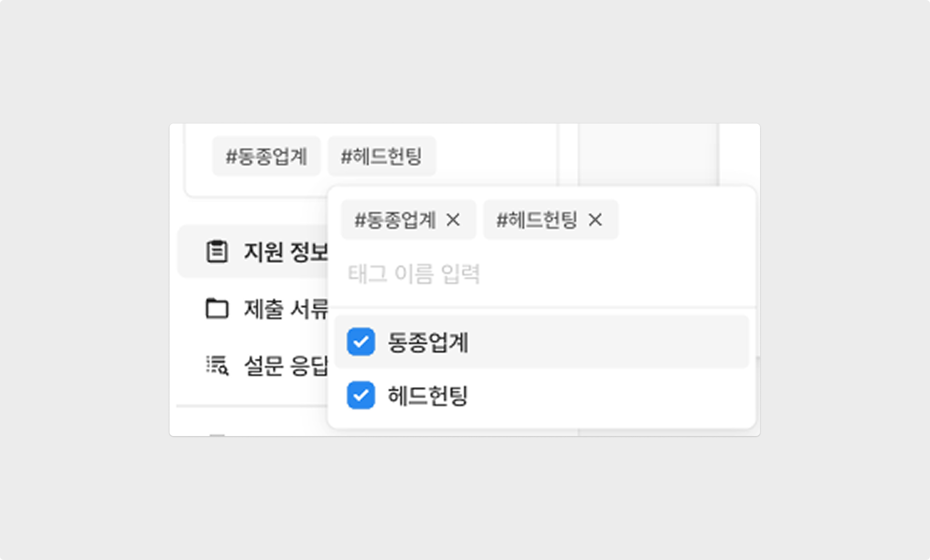Select the #동종업계 chip label in the dropdown
Viewport: 930px width, 560px height.
395,220
